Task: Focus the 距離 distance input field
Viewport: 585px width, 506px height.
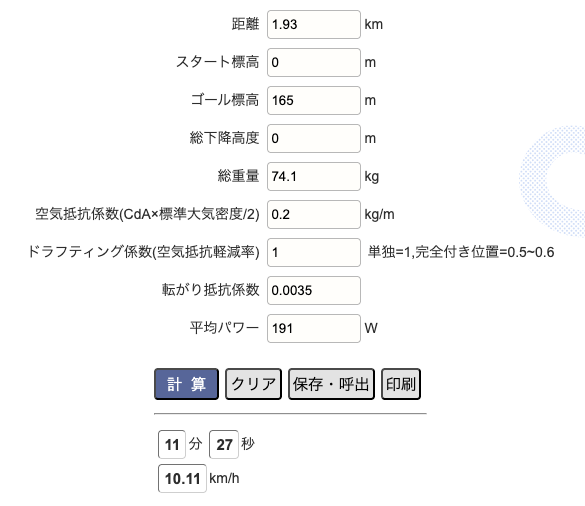Action: 314,25
